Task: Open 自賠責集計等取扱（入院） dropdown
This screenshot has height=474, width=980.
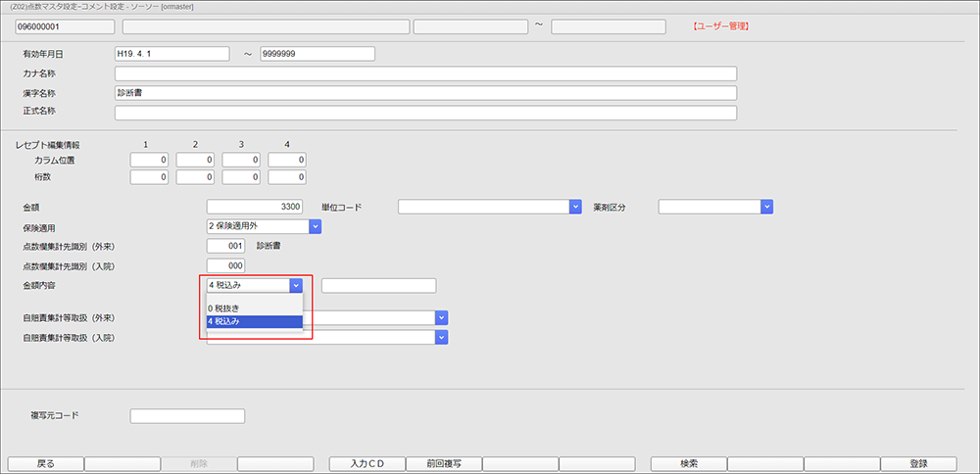Action: point(441,337)
